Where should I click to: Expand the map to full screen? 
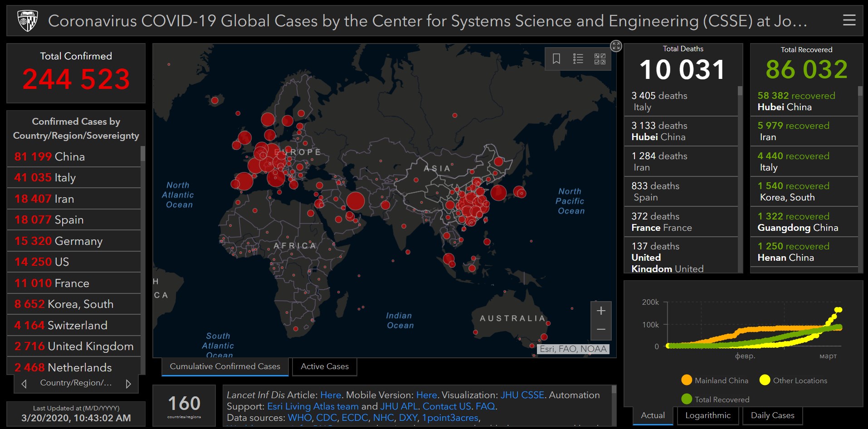point(616,46)
